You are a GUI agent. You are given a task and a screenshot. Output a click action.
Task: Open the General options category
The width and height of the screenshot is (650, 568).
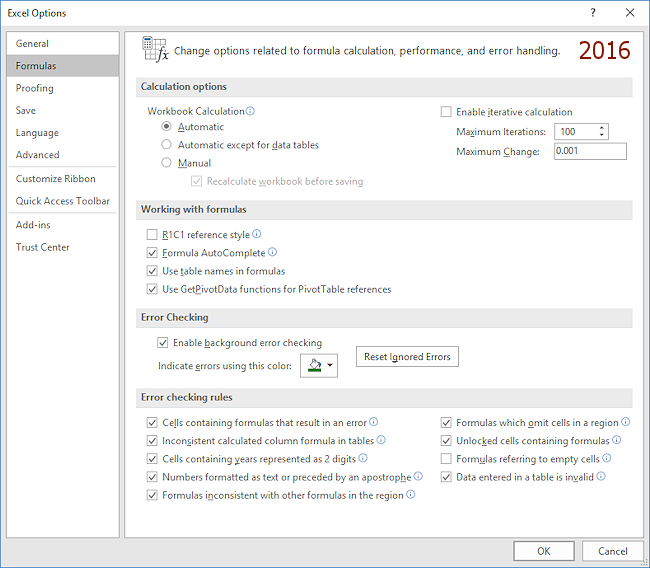click(63, 44)
